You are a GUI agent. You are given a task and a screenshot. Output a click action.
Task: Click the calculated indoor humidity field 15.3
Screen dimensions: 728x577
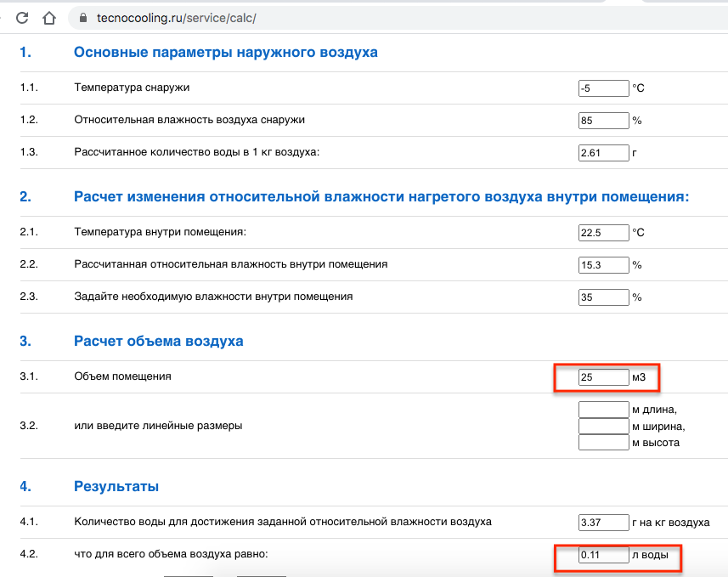[x=603, y=265]
